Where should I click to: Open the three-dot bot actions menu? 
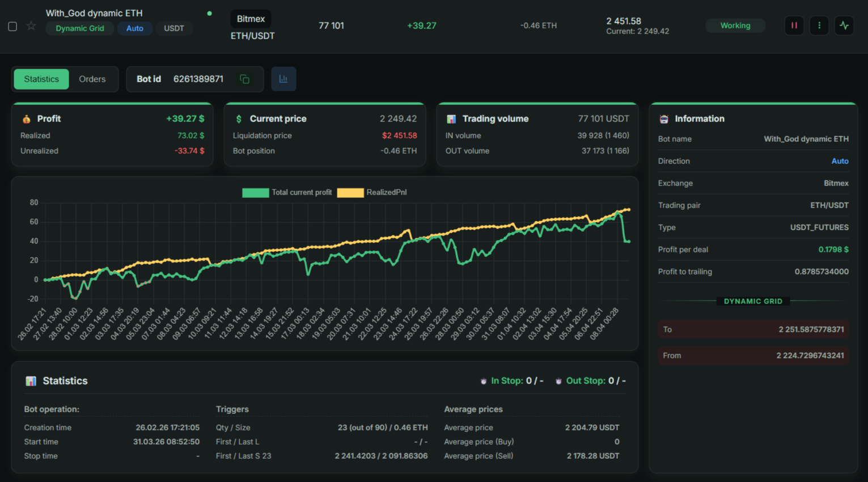point(819,26)
